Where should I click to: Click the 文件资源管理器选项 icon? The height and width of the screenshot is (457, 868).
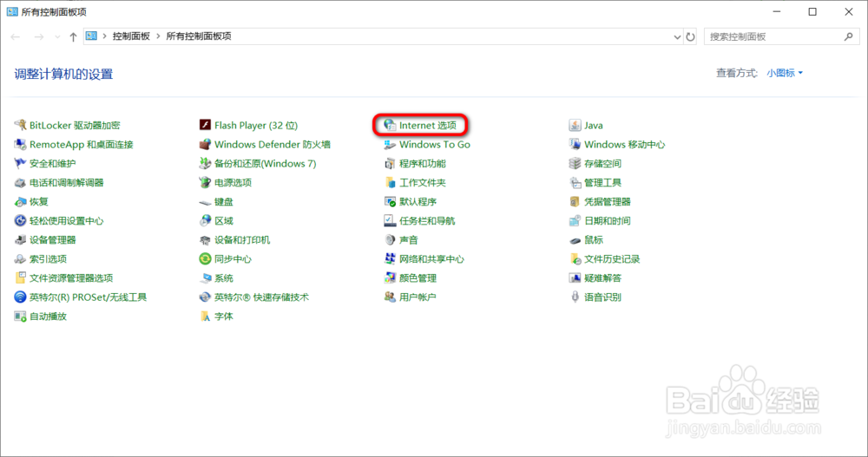tap(21, 277)
